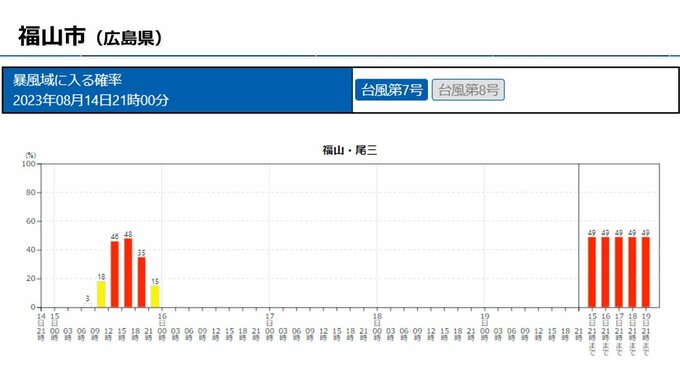Click the red bar labeled 35
680x382 pixels.
[x=141, y=282]
